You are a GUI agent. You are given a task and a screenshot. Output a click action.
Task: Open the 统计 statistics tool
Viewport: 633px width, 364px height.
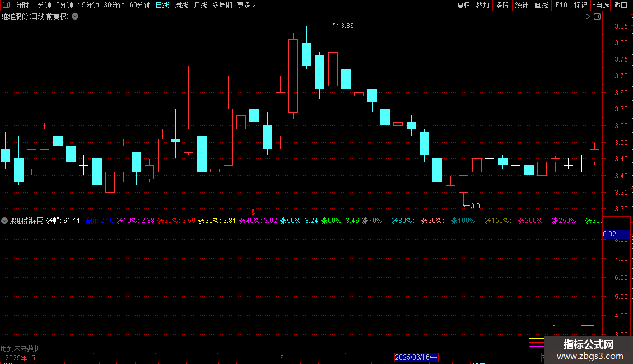tap(522, 5)
